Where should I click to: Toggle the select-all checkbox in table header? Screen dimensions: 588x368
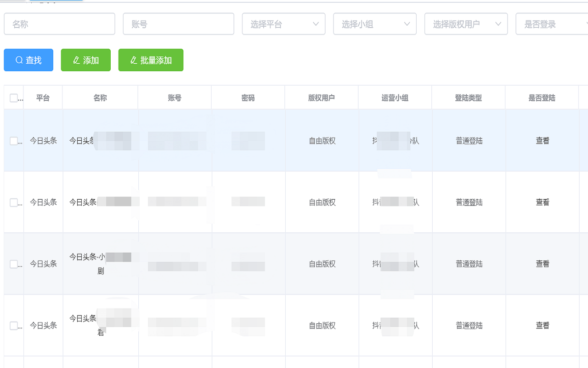(x=13, y=98)
